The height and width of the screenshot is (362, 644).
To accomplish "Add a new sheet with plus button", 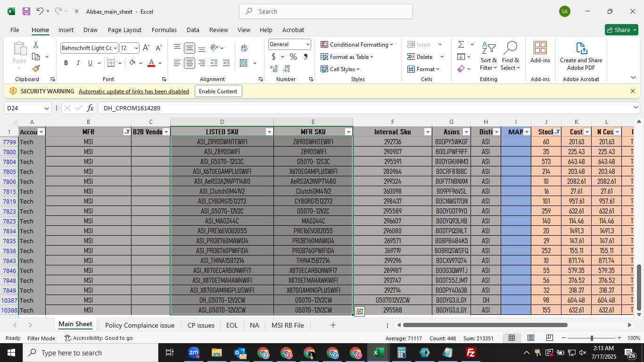I will click(x=333, y=325).
